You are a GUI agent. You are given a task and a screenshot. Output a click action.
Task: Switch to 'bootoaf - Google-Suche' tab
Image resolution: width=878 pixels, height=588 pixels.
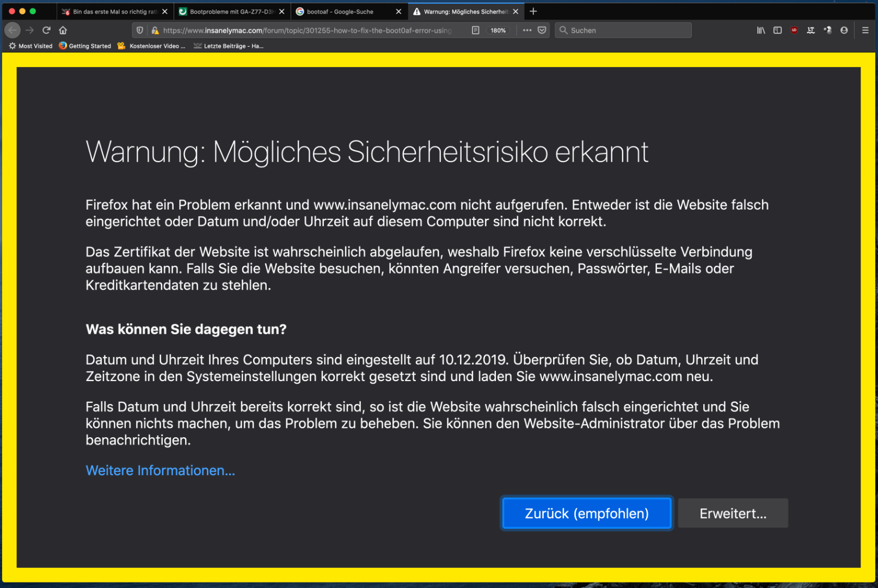coord(348,11)
